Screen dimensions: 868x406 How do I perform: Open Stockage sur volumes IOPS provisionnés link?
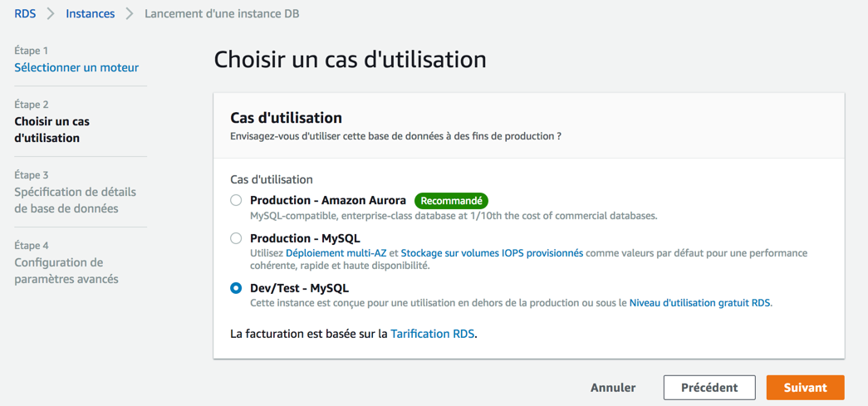492,253
